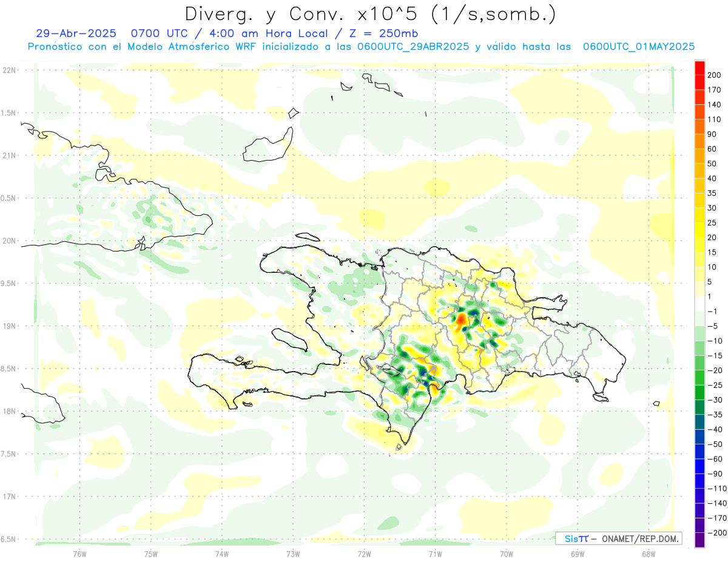This screenshot has height=562, width=728.
Task: Click the red top band of color scale
Action: pyautogui.click(x=699, y=67)
